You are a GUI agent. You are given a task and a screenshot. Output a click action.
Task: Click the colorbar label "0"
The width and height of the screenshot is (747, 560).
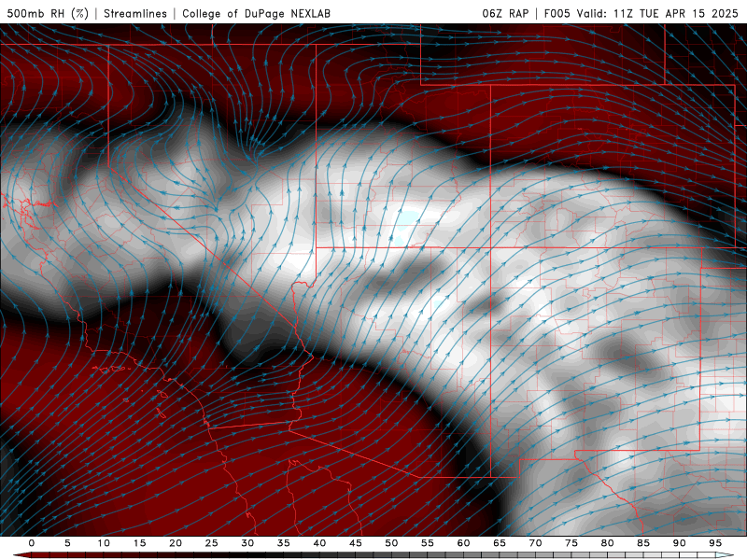pos(32,543)
